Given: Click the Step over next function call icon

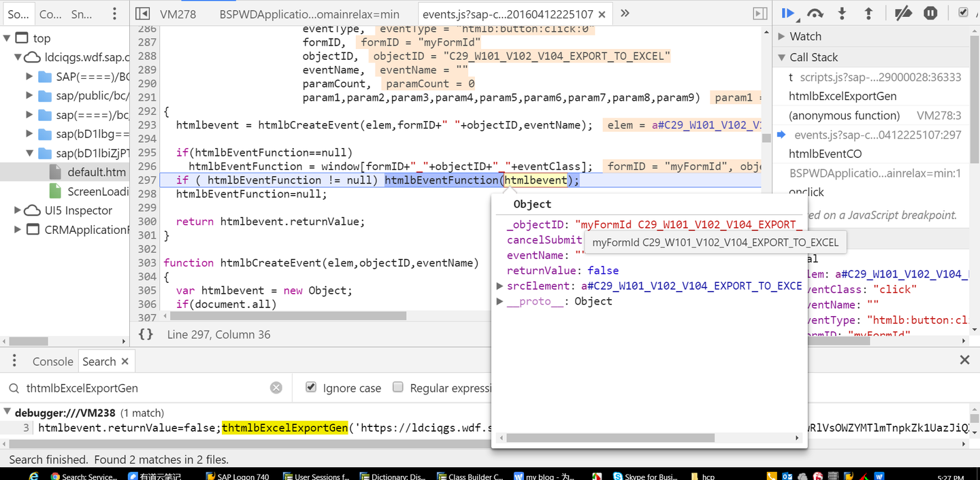Looking at the screenshot, I should point(815,13).
